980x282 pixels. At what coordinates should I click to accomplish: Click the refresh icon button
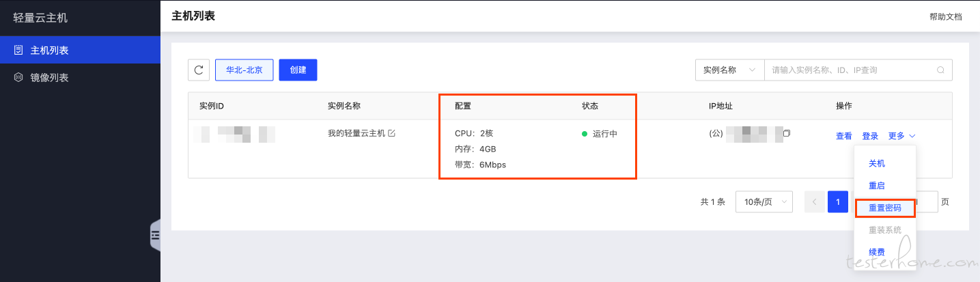point(199,70)
